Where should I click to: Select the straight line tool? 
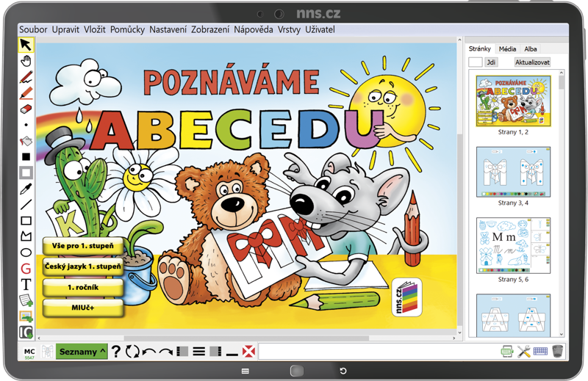pyautogui.click(x=26, y=205)
